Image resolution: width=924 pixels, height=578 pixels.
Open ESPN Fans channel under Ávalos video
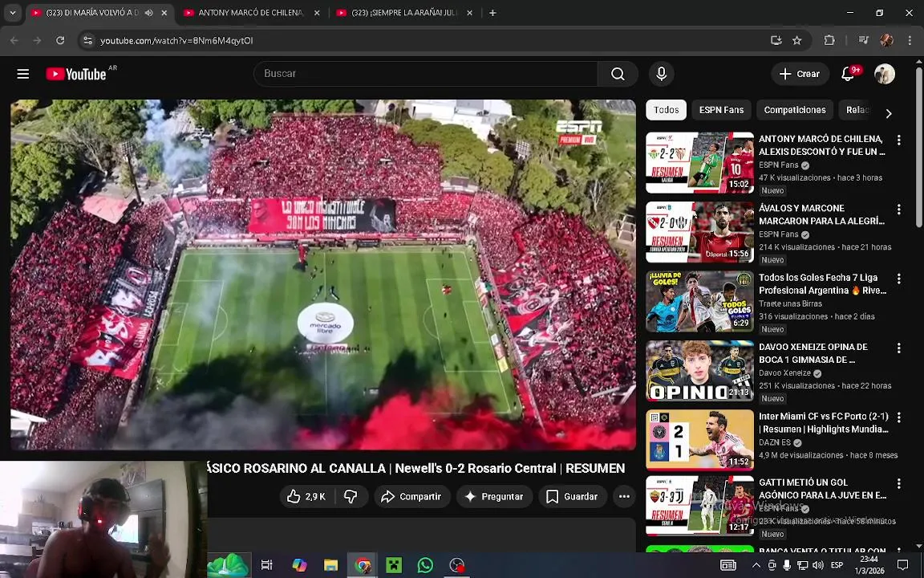click(778, 234)
